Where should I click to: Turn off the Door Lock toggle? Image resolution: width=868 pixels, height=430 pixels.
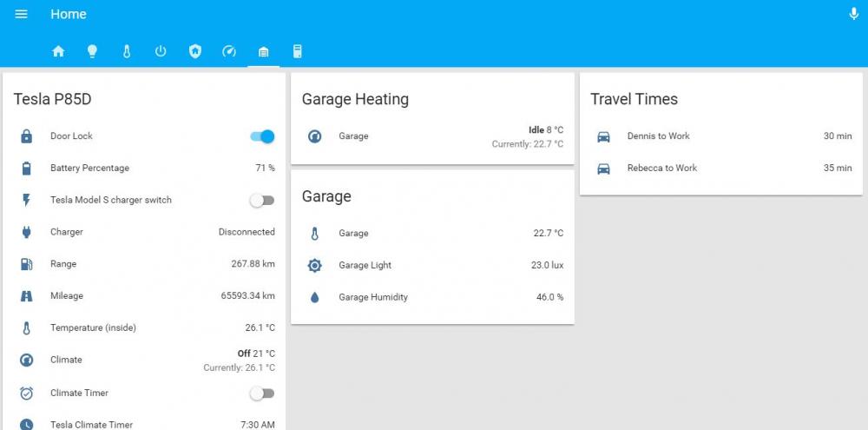pos(262,136)
